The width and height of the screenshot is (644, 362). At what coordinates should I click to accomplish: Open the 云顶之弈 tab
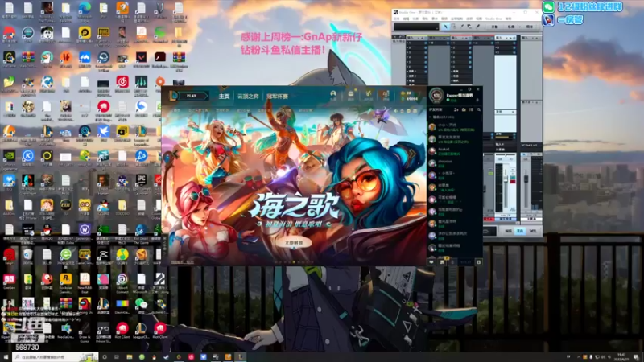click(x=248, y=97)
